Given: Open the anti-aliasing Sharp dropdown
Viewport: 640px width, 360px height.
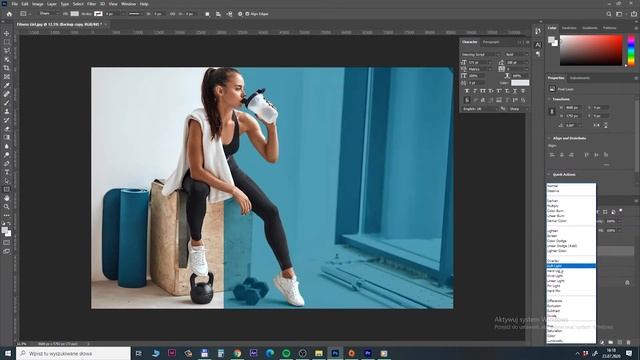Looking at the screenshot, I should [518, 109].
